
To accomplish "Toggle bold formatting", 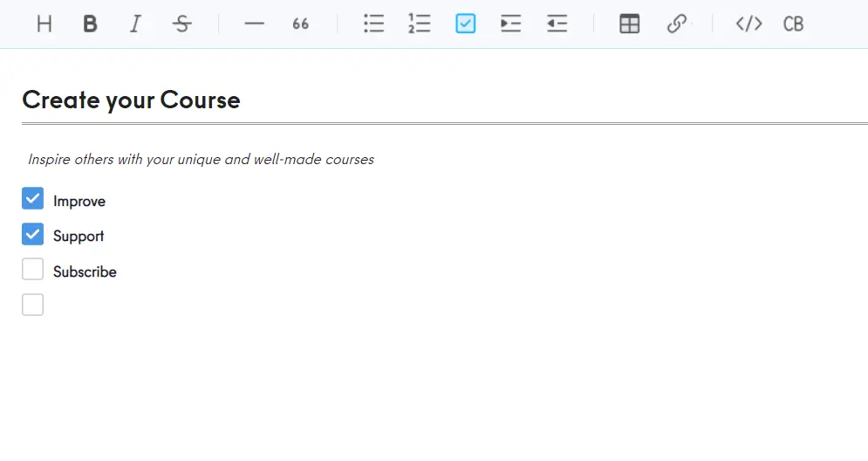I will point(90,24).
